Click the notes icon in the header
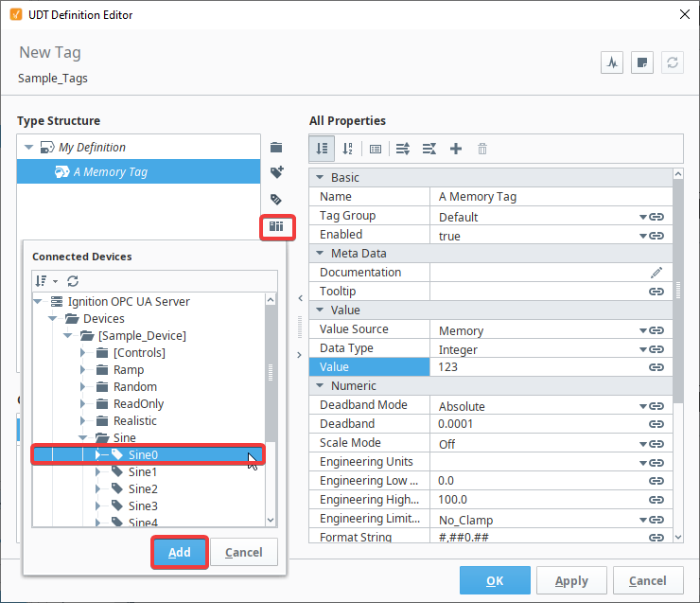Image resolution: width=700 pixels, height=603 pixels. click(x=642, y=62)
